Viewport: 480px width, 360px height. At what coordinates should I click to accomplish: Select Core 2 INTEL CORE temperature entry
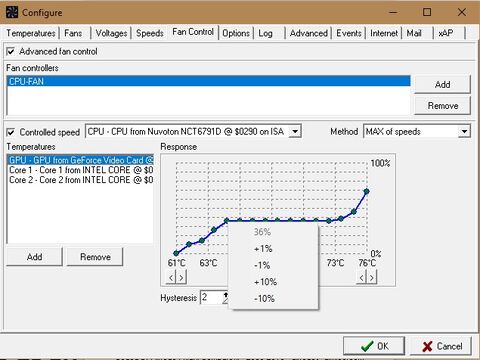coord(80,180)
